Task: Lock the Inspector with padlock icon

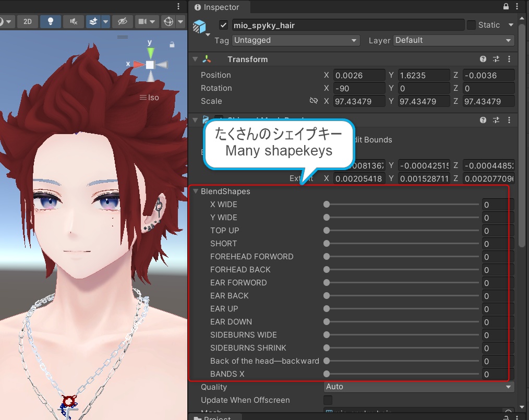Action: 505,6
